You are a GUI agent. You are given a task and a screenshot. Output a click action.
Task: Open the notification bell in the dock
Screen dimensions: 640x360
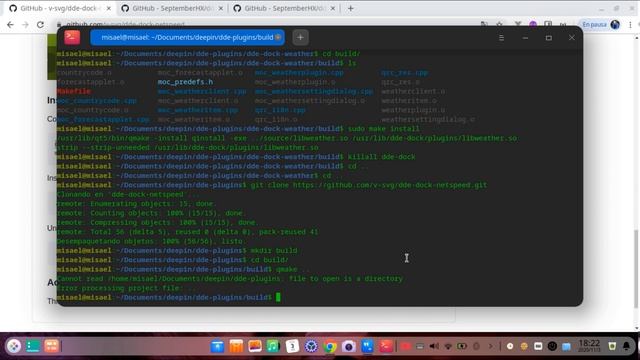point(627,347)
